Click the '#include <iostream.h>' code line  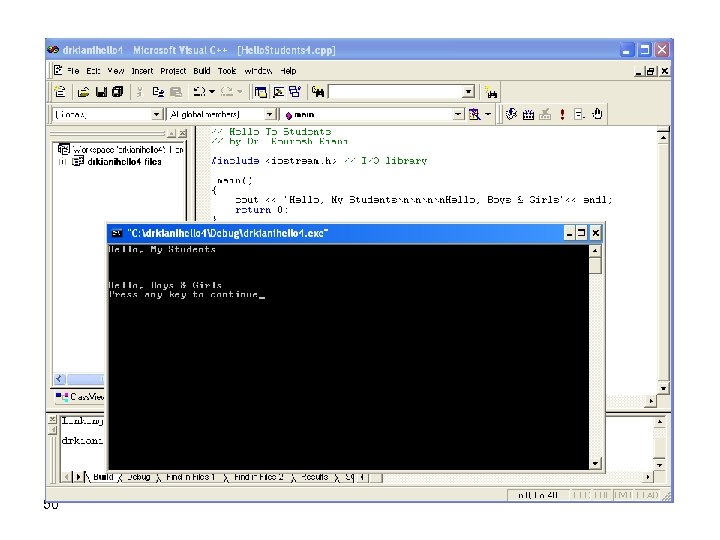point(274,161)
